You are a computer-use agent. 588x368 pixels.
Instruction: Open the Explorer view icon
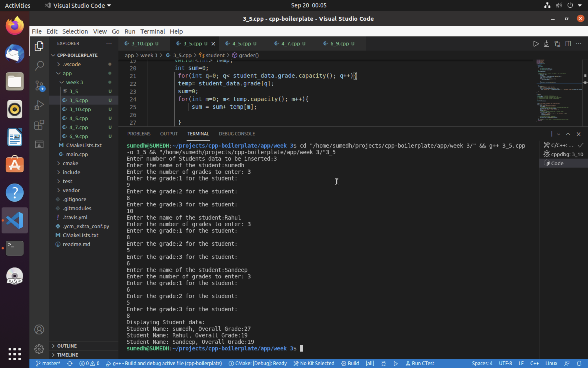coord(39,46)
